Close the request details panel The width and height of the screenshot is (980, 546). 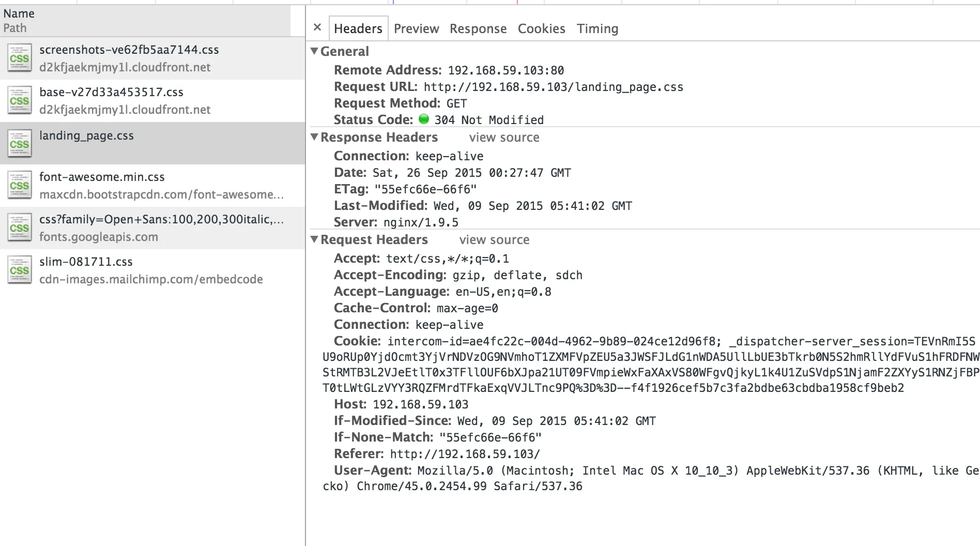tap(317, 27)
